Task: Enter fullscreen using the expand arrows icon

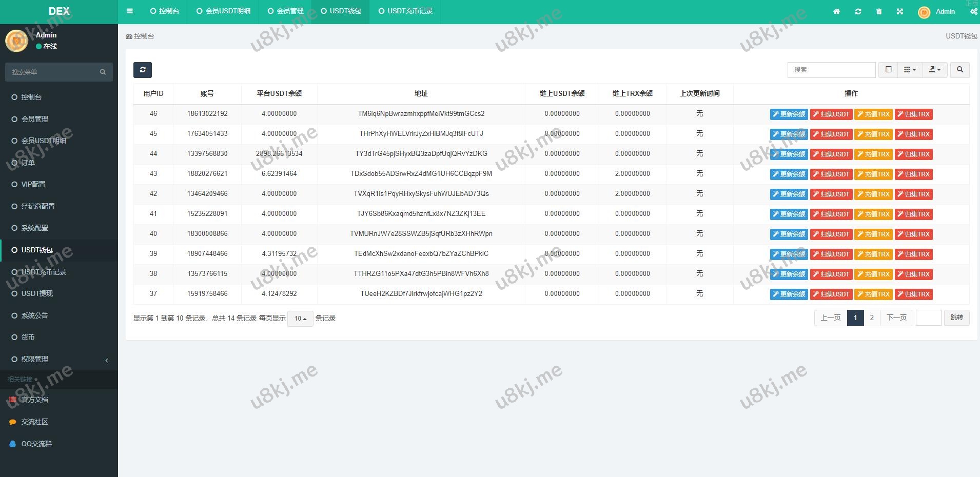Action: [x=899, y=11]
